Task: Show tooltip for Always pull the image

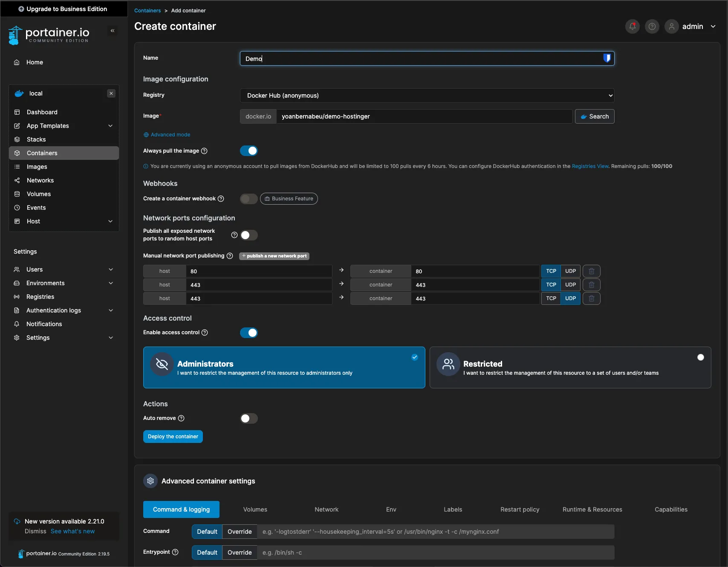Action: point(204,151)
